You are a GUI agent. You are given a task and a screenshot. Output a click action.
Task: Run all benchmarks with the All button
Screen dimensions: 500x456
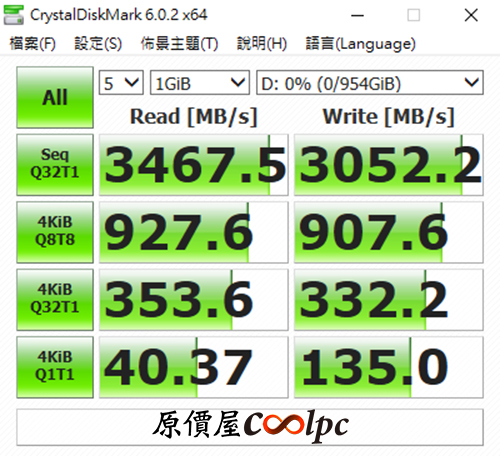(55, 97)
